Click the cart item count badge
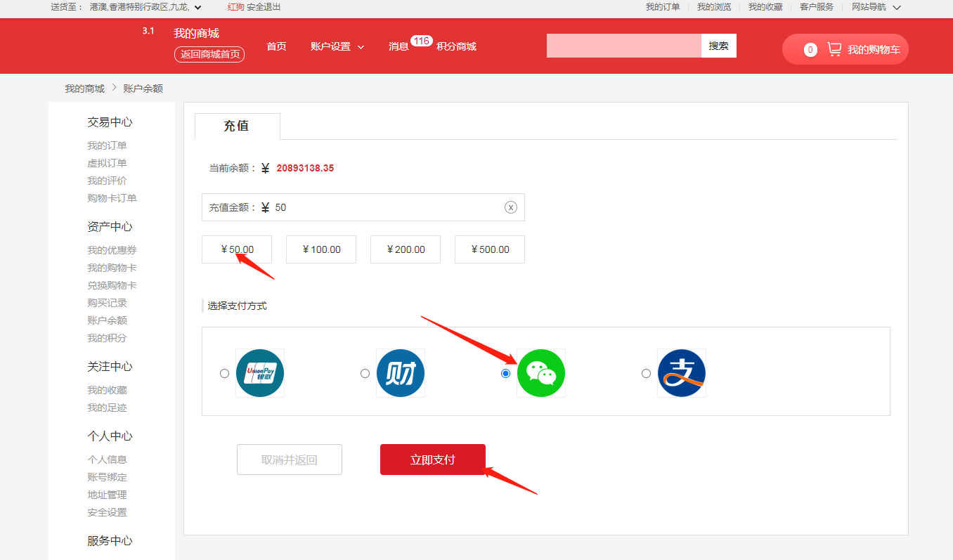953x560 pixels. tap(810, 50)
